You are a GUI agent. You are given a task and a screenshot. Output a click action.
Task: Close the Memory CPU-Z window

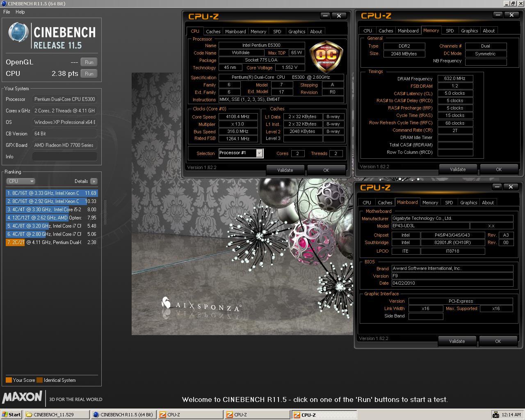[x=511, y=15]
